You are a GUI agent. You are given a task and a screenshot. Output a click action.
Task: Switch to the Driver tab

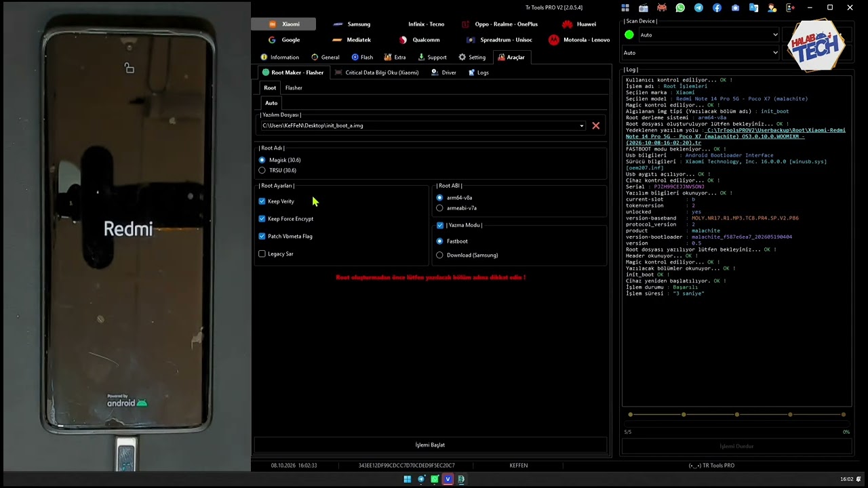(444, 73)
